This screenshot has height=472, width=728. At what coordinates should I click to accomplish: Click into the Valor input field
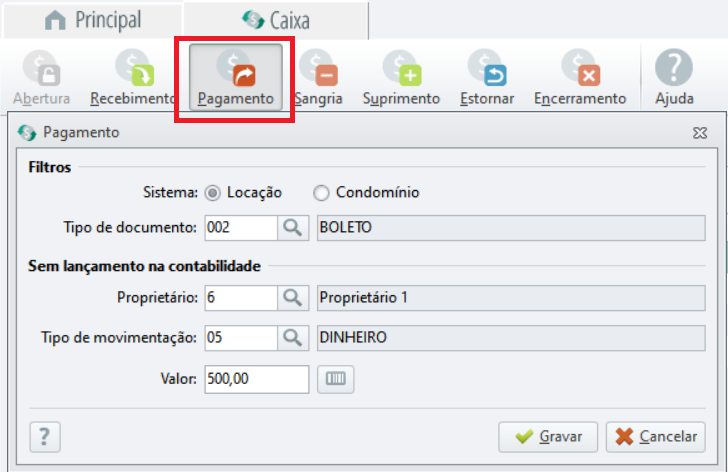[257, 379]
